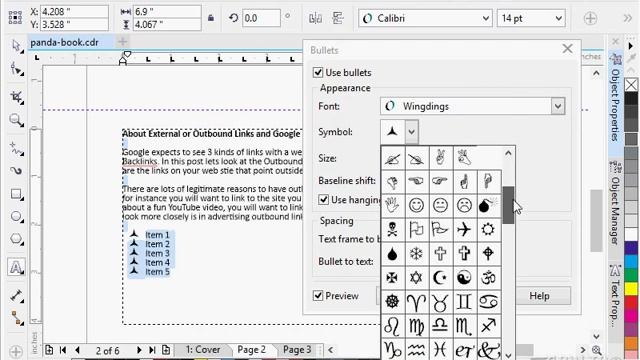Click the object origin grid icon

tap(15, 18)
